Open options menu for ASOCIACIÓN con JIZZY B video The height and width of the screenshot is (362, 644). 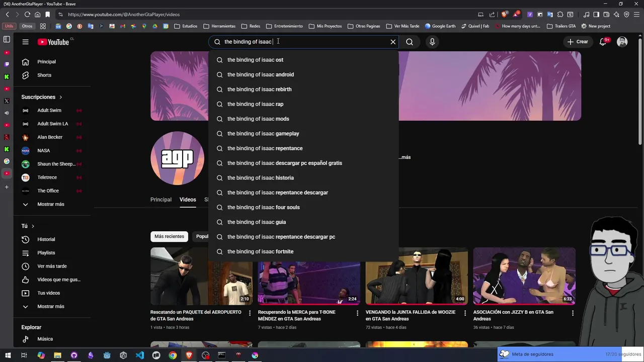click(573, 313)
